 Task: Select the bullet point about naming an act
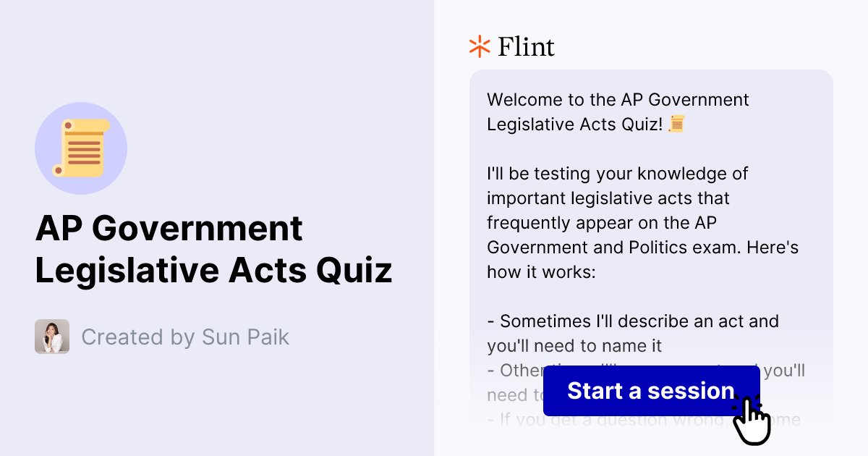point(634,333)
